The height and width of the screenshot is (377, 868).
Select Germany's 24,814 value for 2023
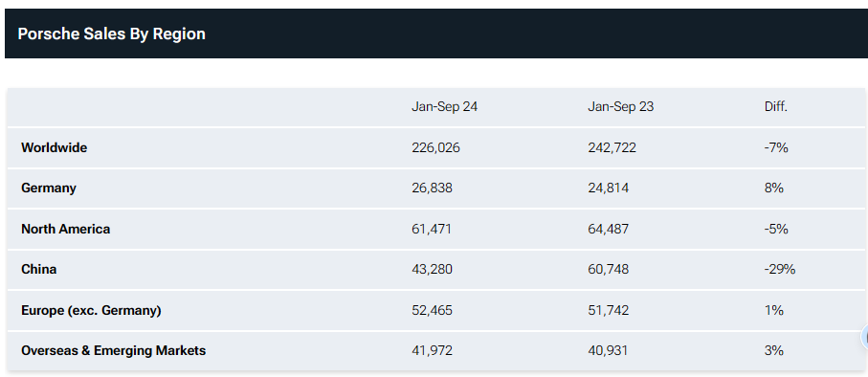point(609,188)
